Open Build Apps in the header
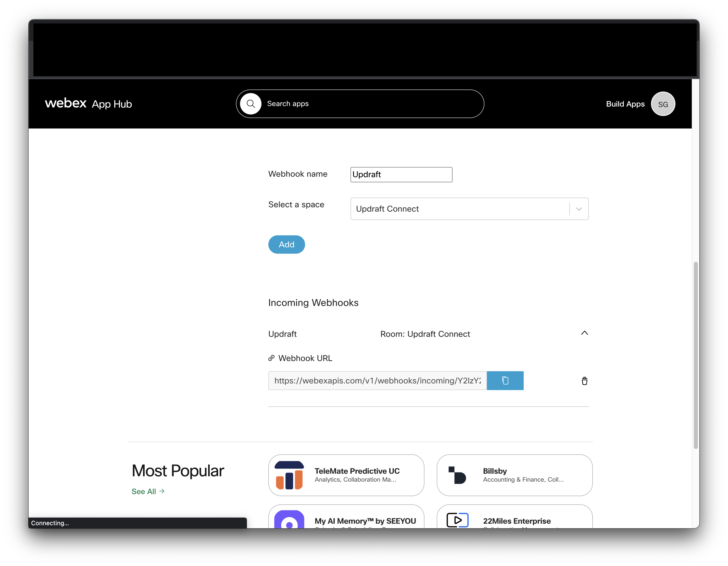This screenshot has height=566, width=728. pyautogui.click(x=625, y=104)
